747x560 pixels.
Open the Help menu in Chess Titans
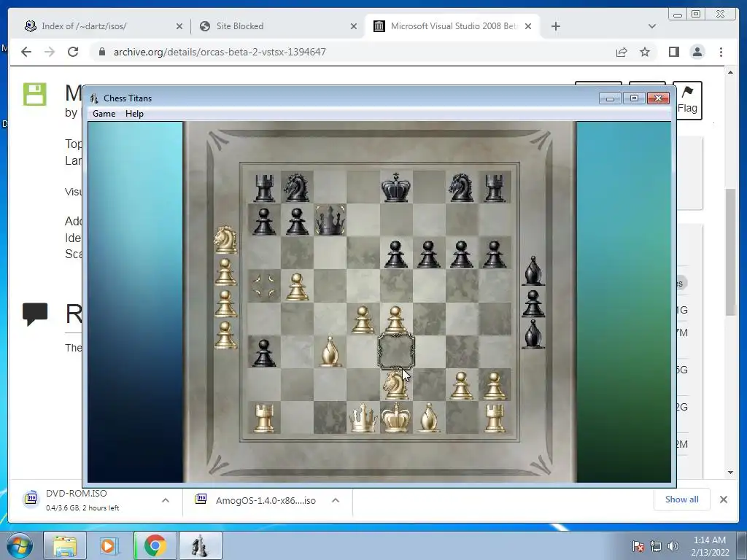point(134,113)
